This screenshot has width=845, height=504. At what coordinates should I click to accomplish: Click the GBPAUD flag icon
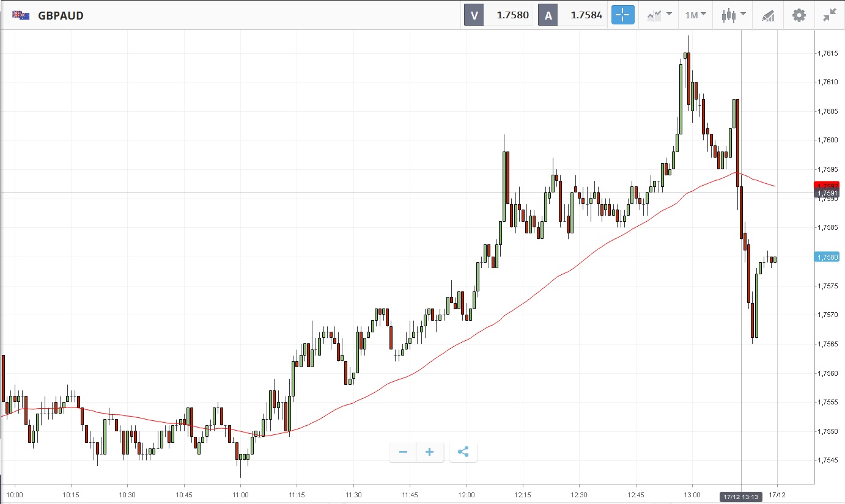coord(21,15)
